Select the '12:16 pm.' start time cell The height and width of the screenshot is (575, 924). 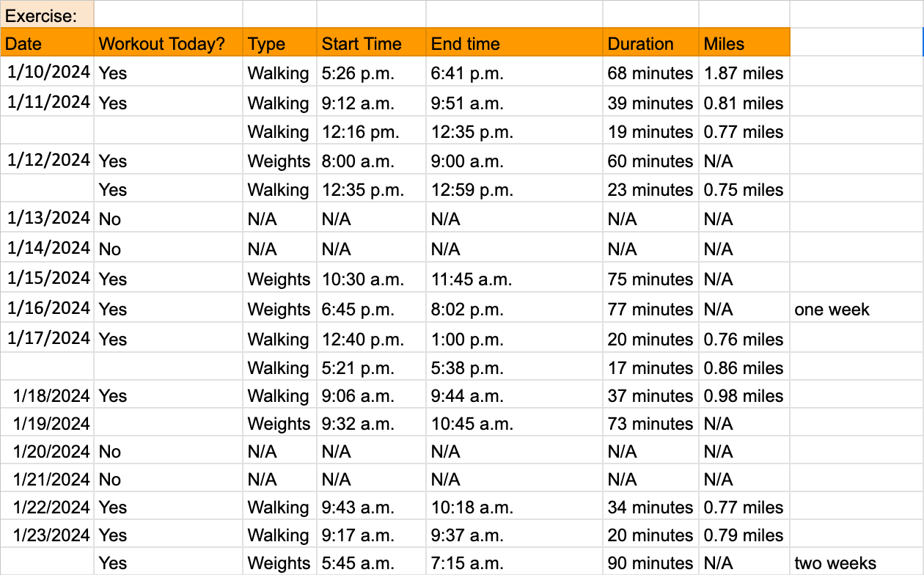click(372, 131)
